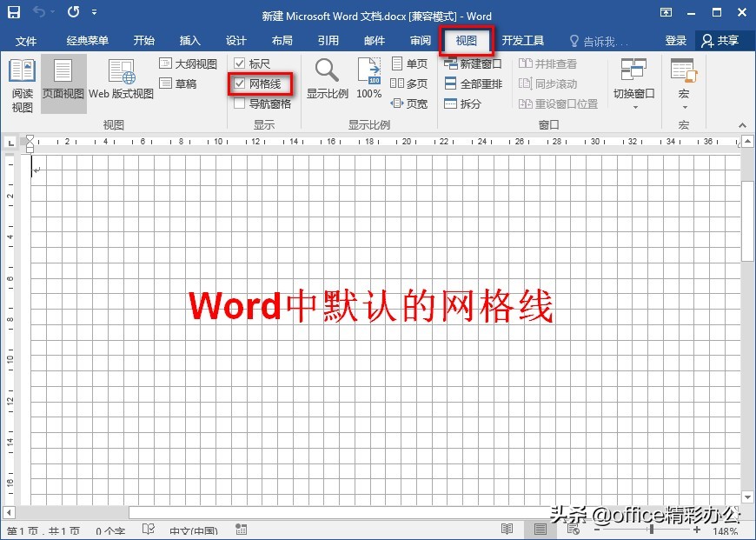
Task: Click the zoom out minus button
Action: (597, 530)
